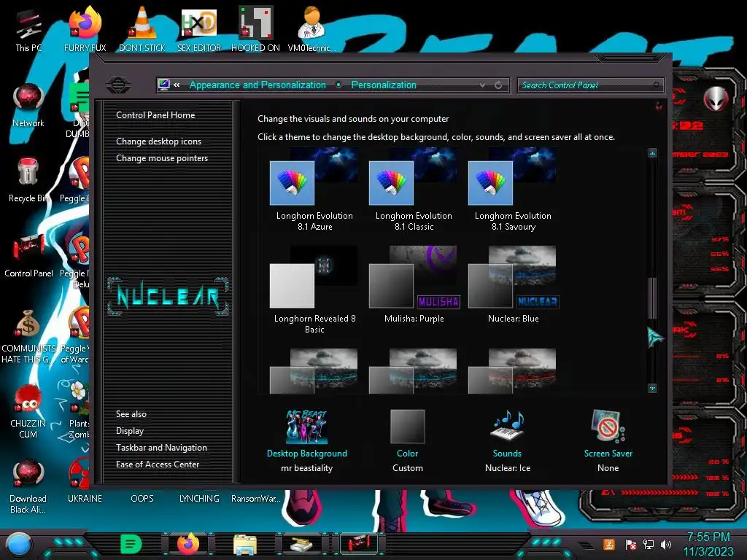This screenshot has width=747, height=560.
Task: Click the network tray icon
Action: coord(649,544)
